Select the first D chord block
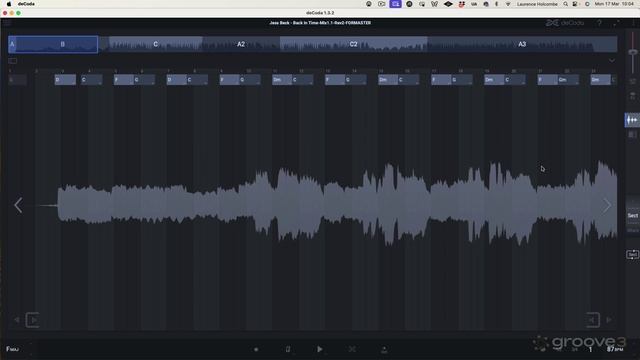This screenshot has width=640, height=360. tap(65, 80)
